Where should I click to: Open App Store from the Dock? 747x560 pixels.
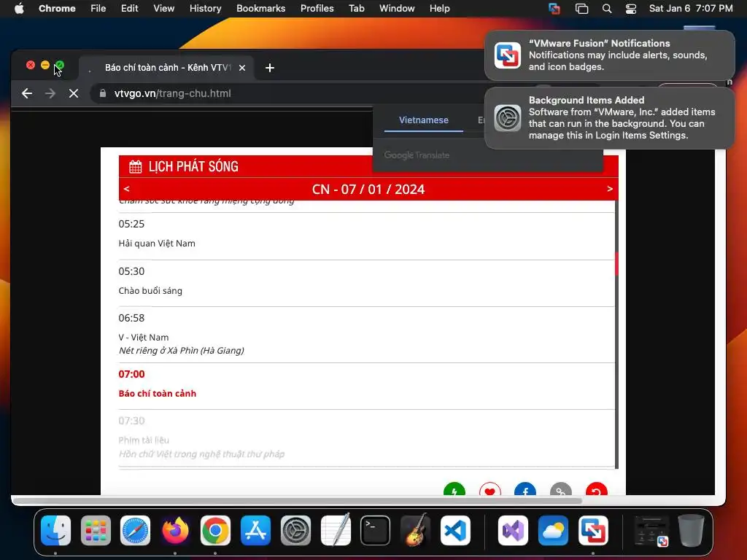pyautogui.click(x=255, y=530)
